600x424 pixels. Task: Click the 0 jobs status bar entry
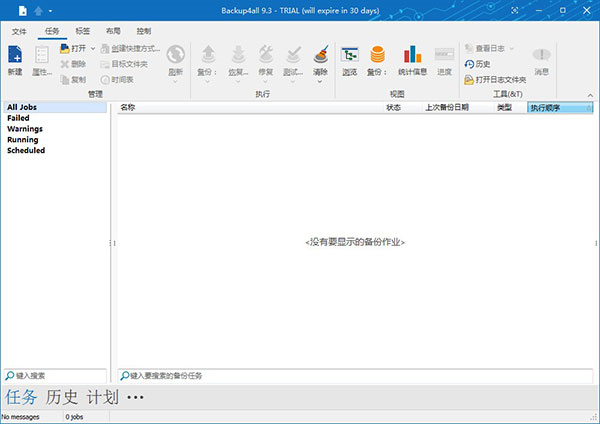pos(74,417)
